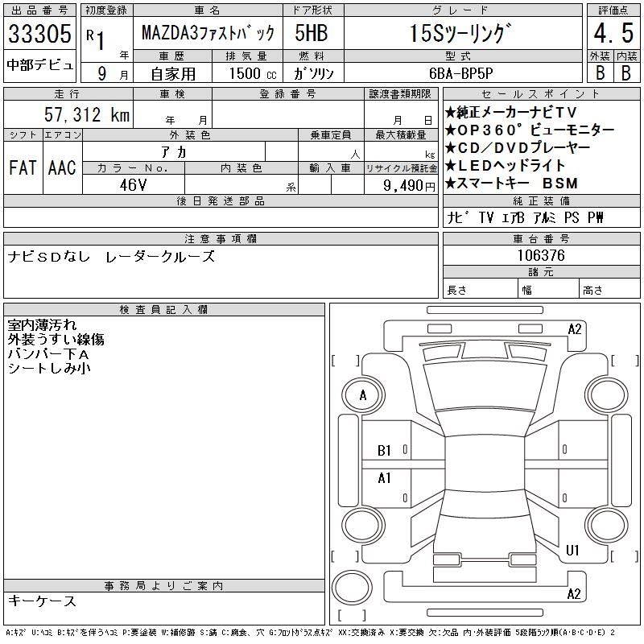
Task: Select the grade 15Sツーリング
Action: pyautogui.click(x=462, y=33)
